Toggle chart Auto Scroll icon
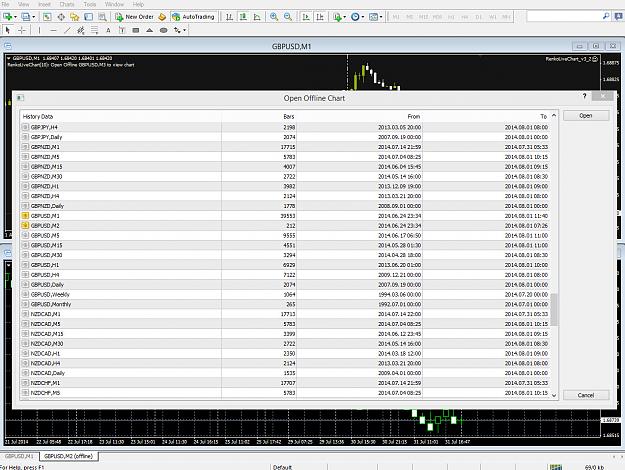Screen dimensions: 625x470 (306, 17)
